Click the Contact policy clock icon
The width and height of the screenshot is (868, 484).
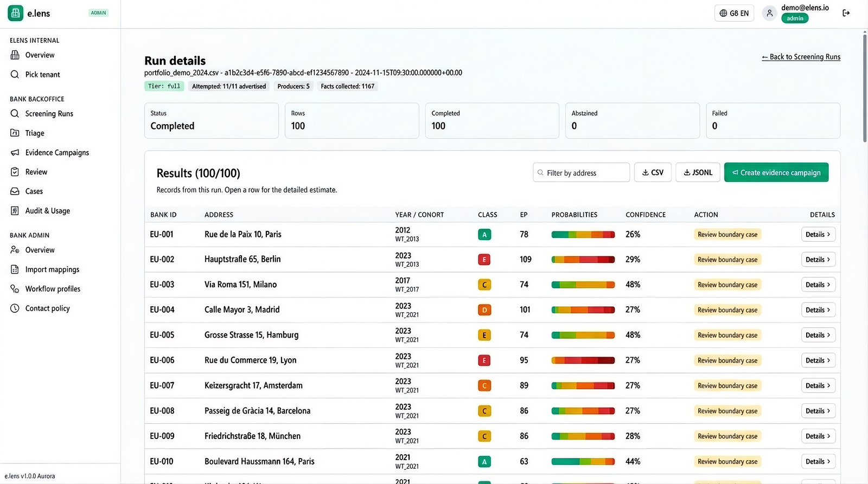(x=15, y=308)
